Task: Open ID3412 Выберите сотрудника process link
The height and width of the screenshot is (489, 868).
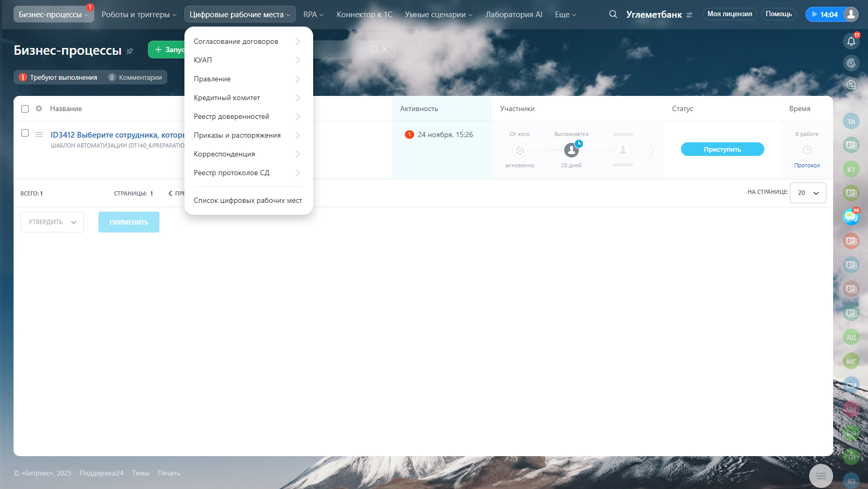Action: (x=117, y=135)
